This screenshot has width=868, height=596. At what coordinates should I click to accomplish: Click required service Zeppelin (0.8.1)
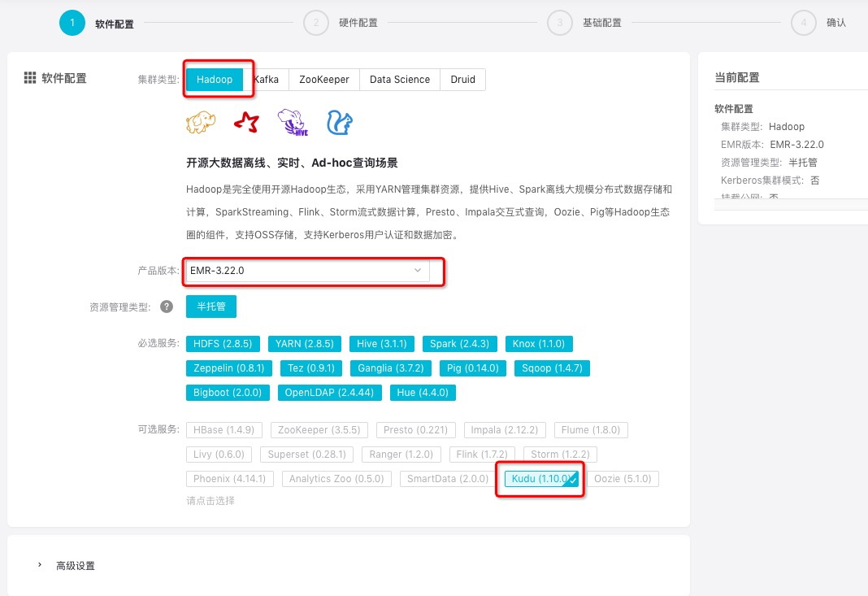click(x=228, y=368)
